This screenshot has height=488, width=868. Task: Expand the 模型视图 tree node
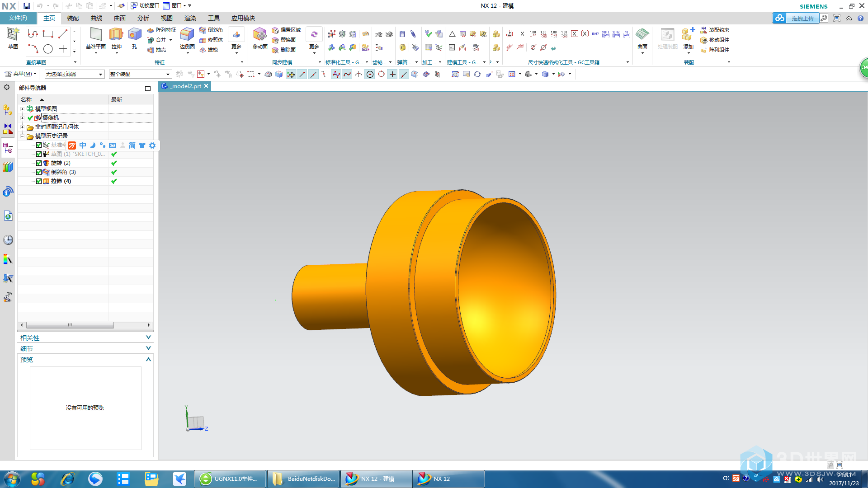22,109
